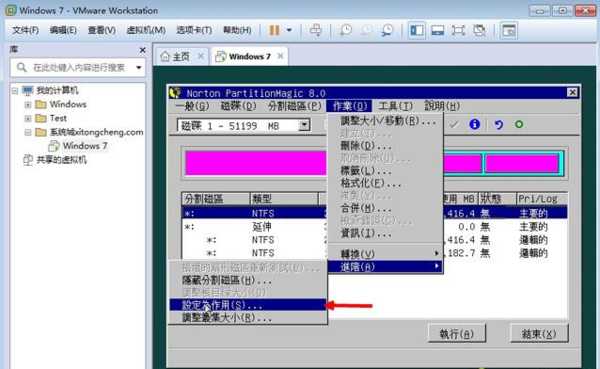The image size is (600, 369).
Task: Click the PartitionMagic undo icon
Action: pos(498,124)
